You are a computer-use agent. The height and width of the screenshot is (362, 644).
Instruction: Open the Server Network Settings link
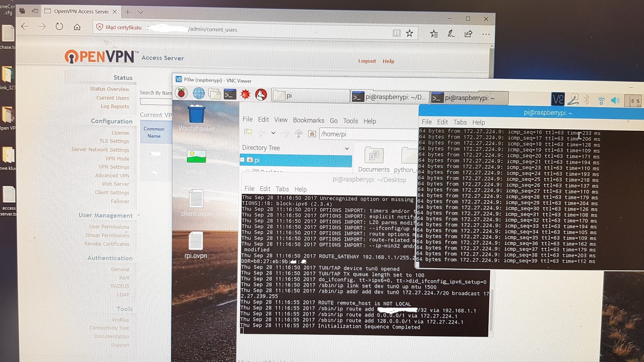coord(100,150)
